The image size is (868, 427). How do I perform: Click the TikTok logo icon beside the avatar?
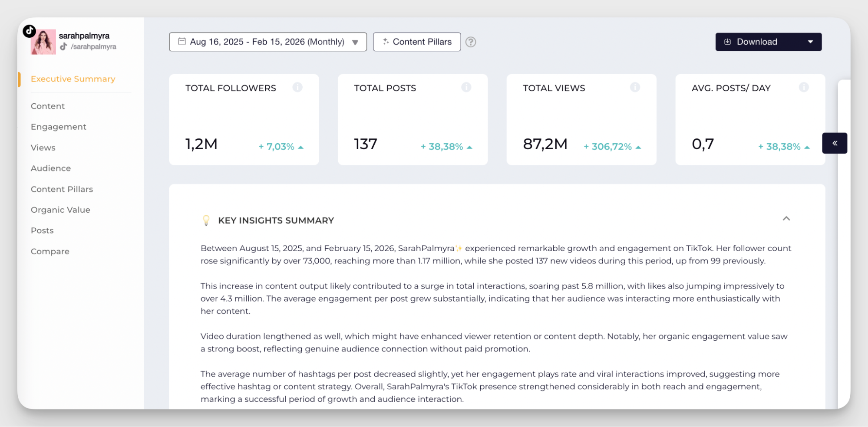pyautogui.click(x=29, y=31)
